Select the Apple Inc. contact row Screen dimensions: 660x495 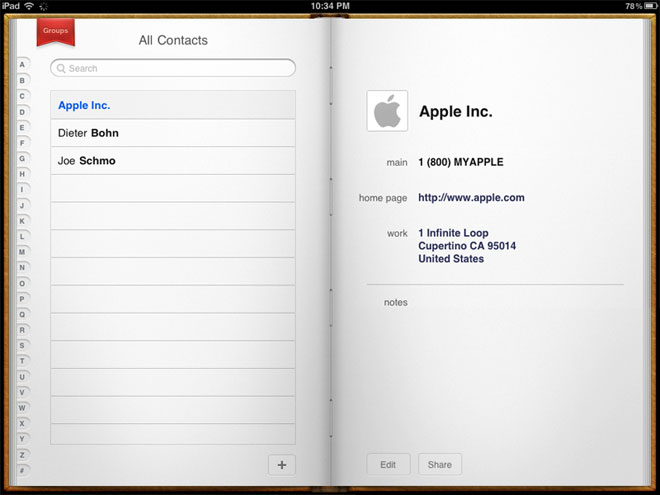173,105
